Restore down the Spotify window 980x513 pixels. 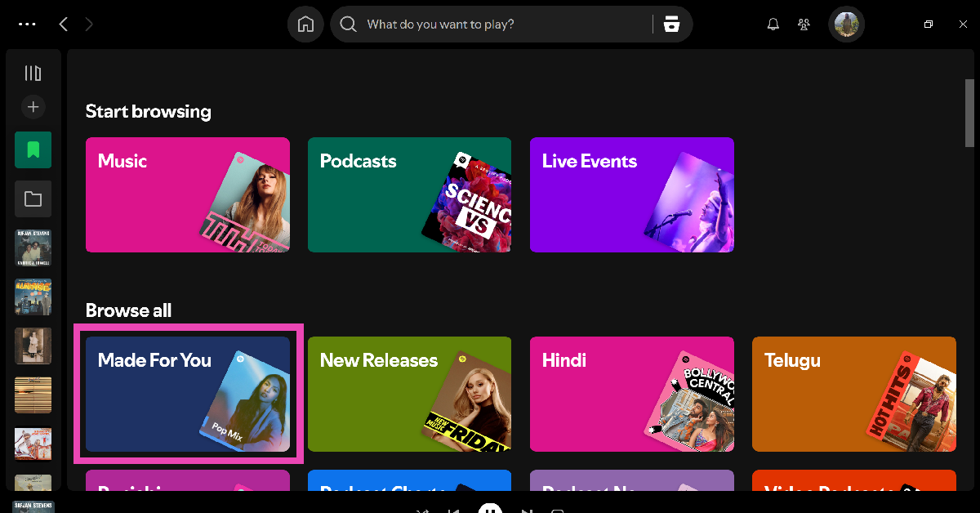[x=929, y=25]
